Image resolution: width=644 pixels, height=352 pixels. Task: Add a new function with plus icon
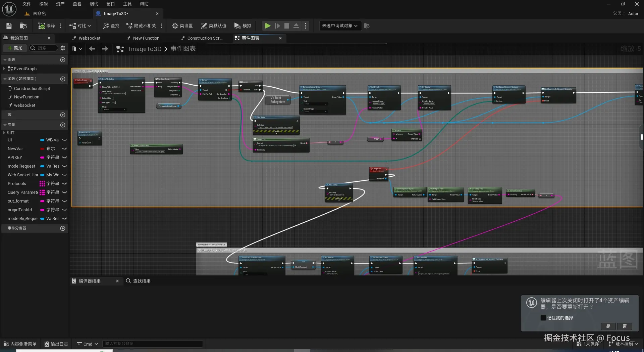click(x=62, y=79)
